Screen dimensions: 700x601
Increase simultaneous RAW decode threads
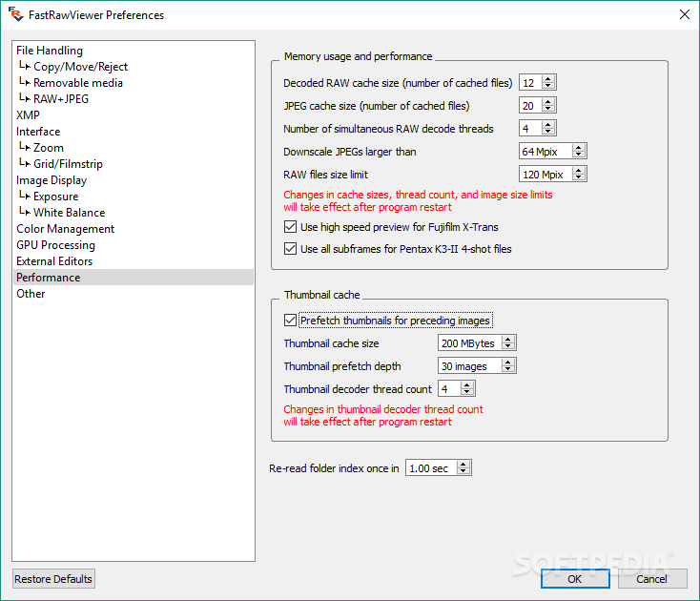pos(548,125)
